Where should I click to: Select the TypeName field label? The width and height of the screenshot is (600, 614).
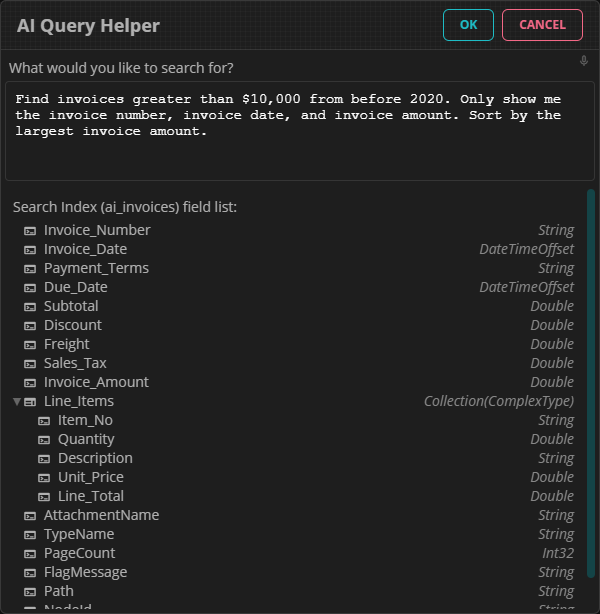(79, 534)
